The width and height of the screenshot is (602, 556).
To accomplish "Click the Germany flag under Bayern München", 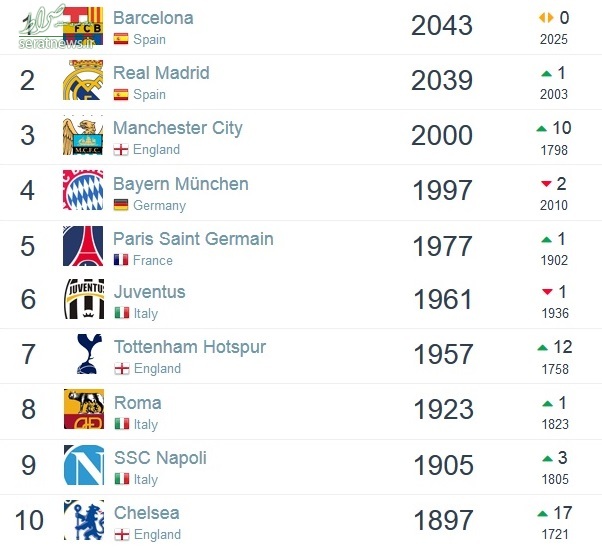I will coord(121,205).
